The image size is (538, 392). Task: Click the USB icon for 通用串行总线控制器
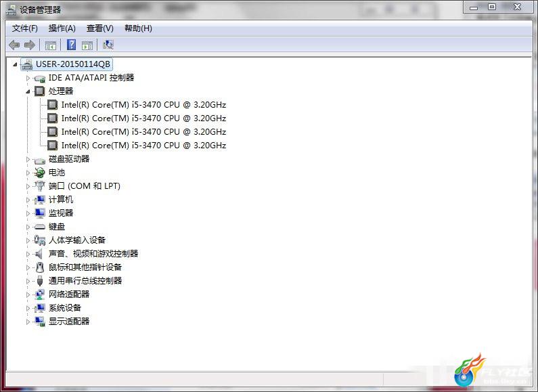click(40, 281)
